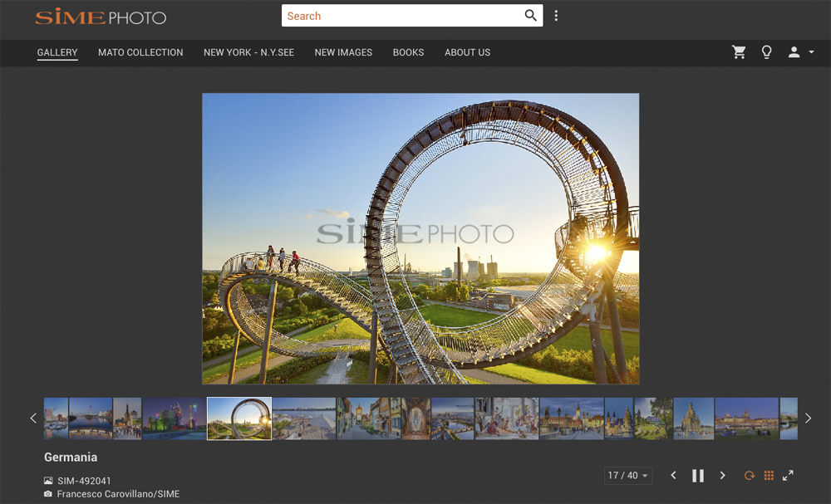Click the main roller coaster sculpture photo
The height and width of the screenshot is (504, 831).
420,239
